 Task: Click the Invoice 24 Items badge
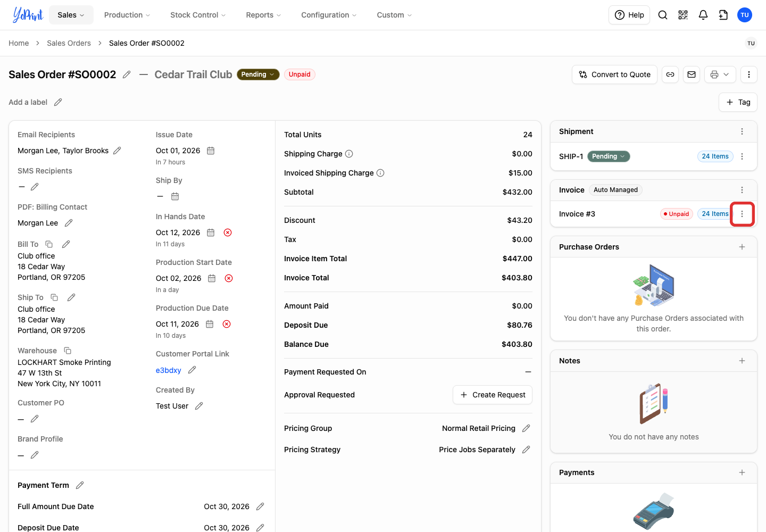[715, 214]
